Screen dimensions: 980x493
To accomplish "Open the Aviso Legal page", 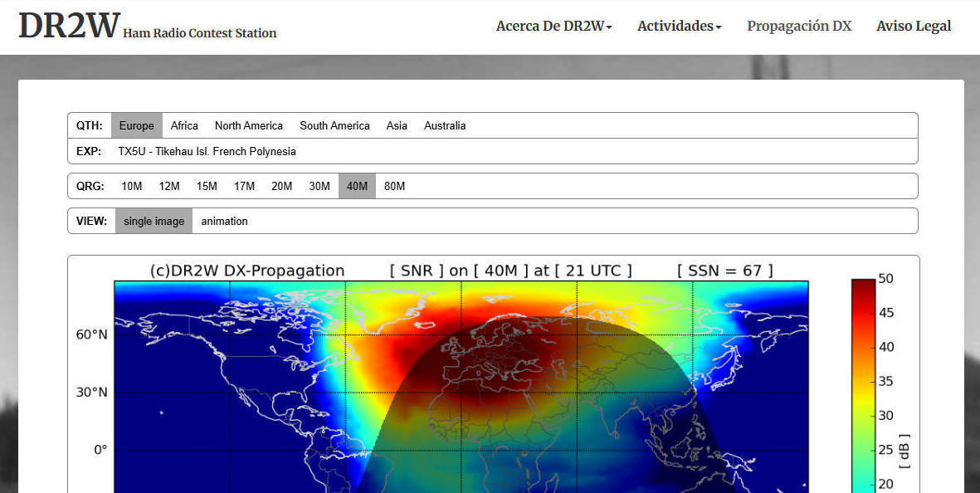I will (914, 27).
